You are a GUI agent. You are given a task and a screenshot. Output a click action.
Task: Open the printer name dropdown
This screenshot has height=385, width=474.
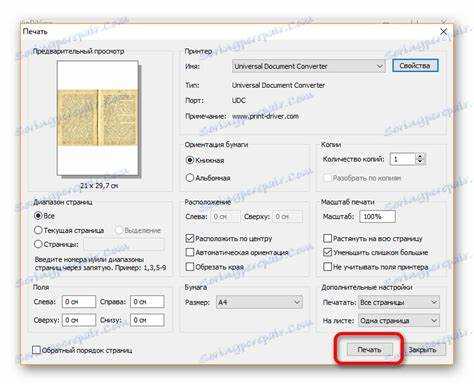[308, 66]
